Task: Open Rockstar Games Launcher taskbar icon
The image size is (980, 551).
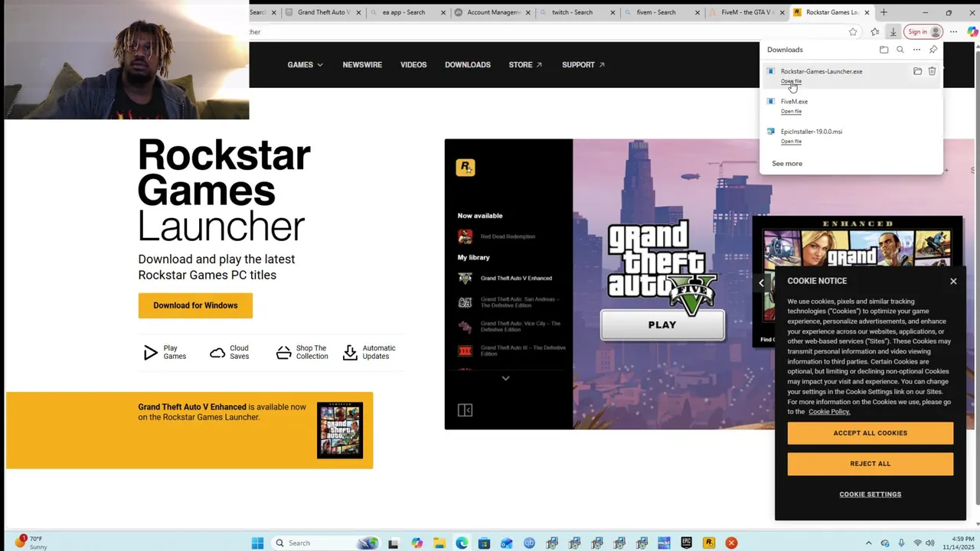Action: [709, 543]
